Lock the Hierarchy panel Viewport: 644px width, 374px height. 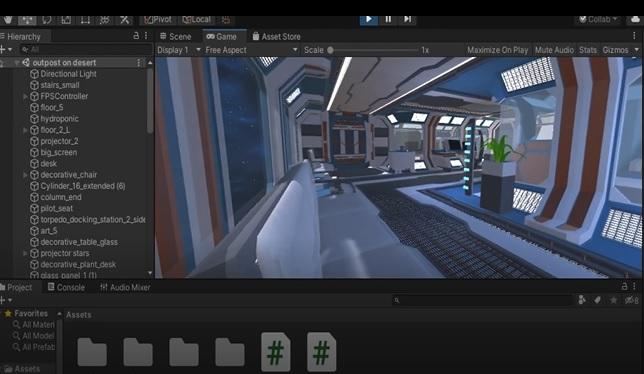tap(136, 36)
